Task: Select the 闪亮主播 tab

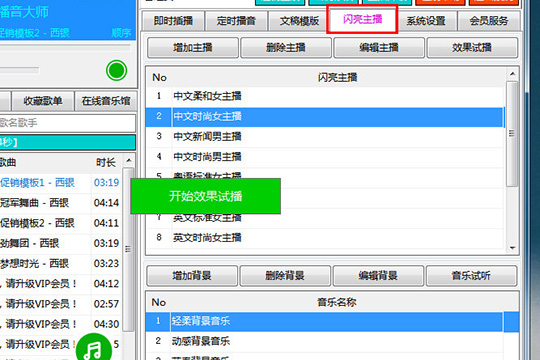Action: click(x=362, y=19)
